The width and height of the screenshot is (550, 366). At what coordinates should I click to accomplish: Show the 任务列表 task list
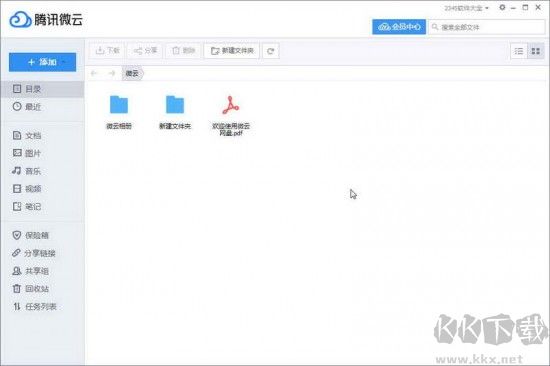[x=42, y=307]
